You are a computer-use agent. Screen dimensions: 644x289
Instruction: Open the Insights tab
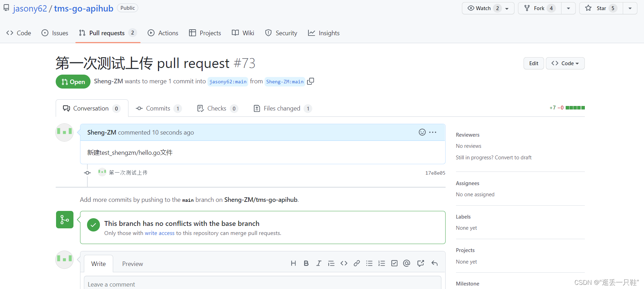[x=324, y=33]
